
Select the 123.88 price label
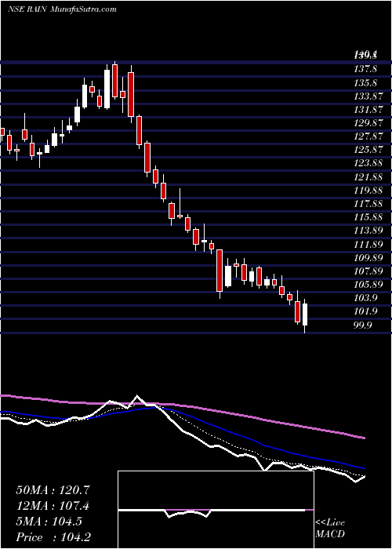tap(368, 163)
